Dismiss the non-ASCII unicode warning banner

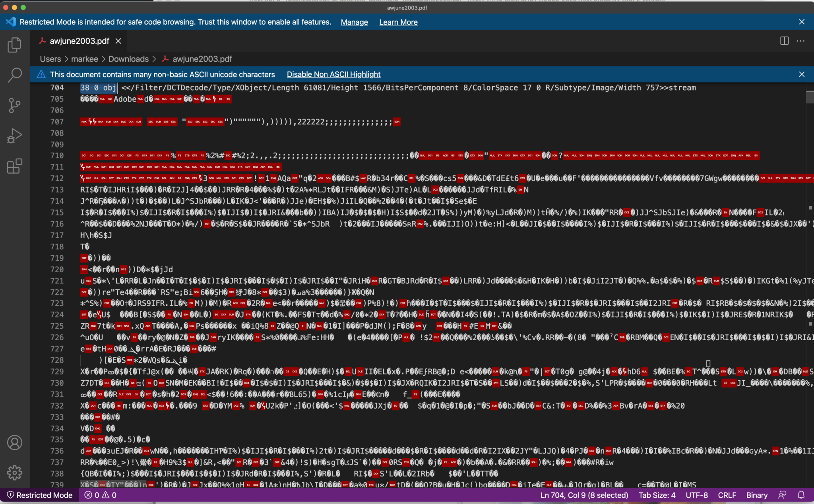[802, 74]
